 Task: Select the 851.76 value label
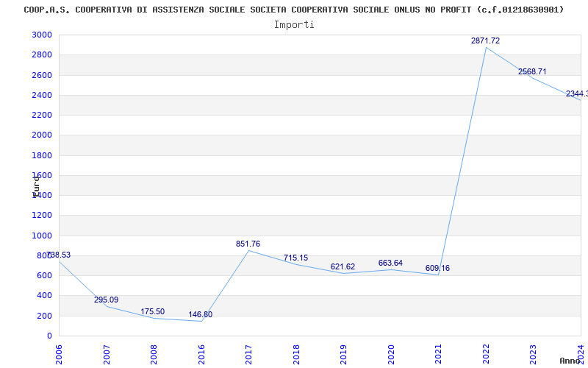[x=248, y=244]
